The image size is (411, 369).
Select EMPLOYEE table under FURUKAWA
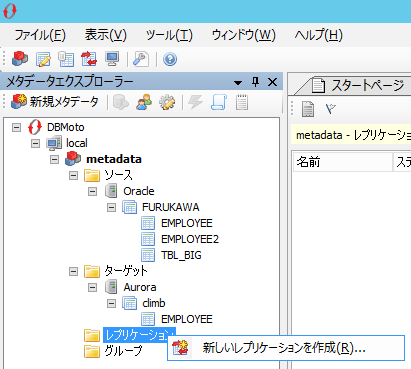pos(187,223)
